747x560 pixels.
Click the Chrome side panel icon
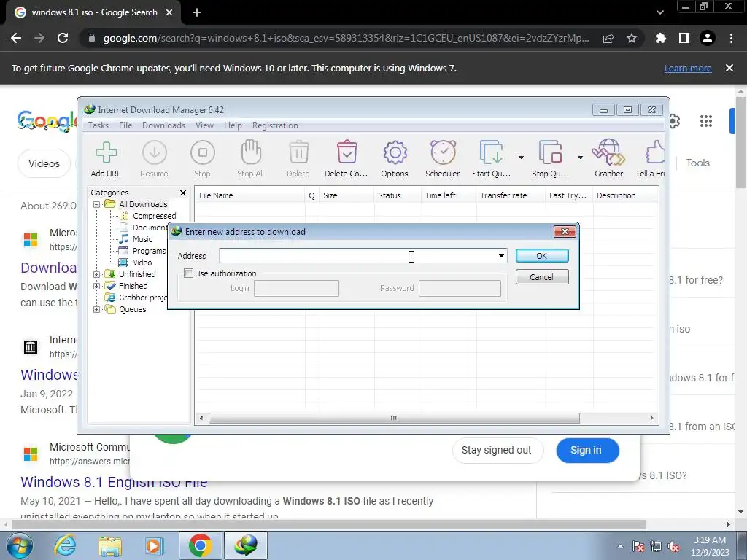click(x=684, y=38)
